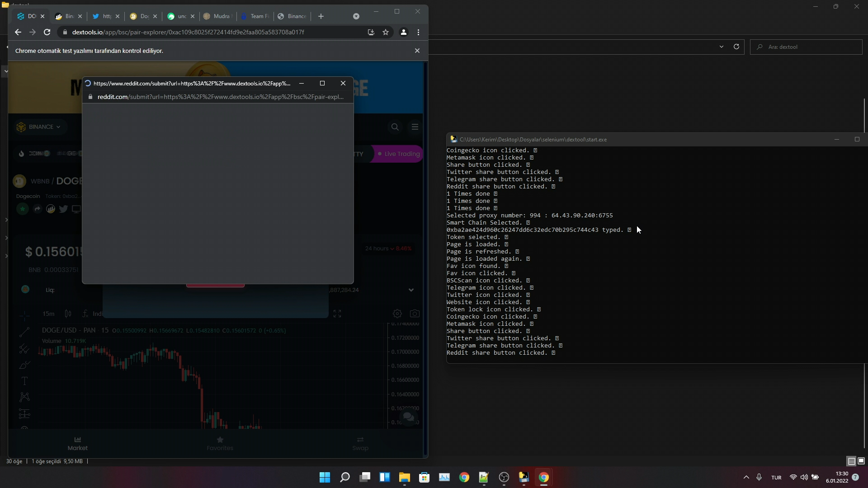This screenshot has width=868, height=488.
Task: Toggle microphone icon in system tray
Action: pos(759,477)
